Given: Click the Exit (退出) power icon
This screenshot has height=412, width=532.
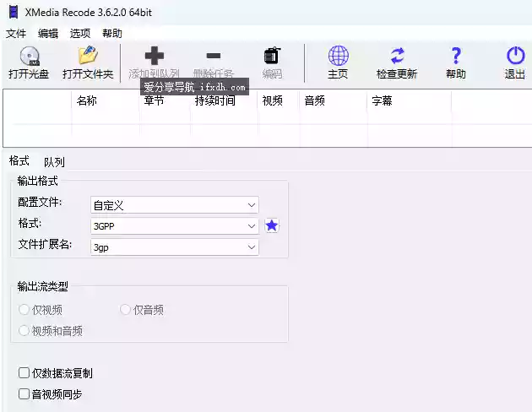Looking at the screenshot, I should tap(516, 56).
